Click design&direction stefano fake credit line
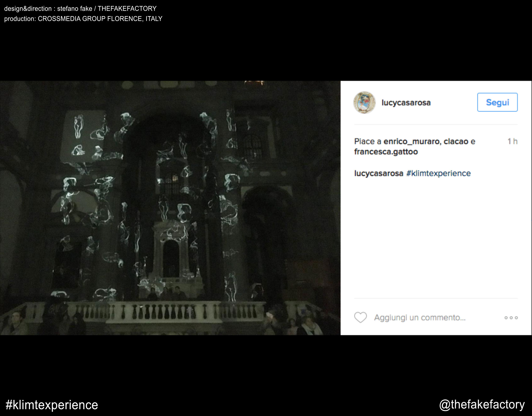Image resolution: width=532 pixels, height=416 pixels. [80, 9]
